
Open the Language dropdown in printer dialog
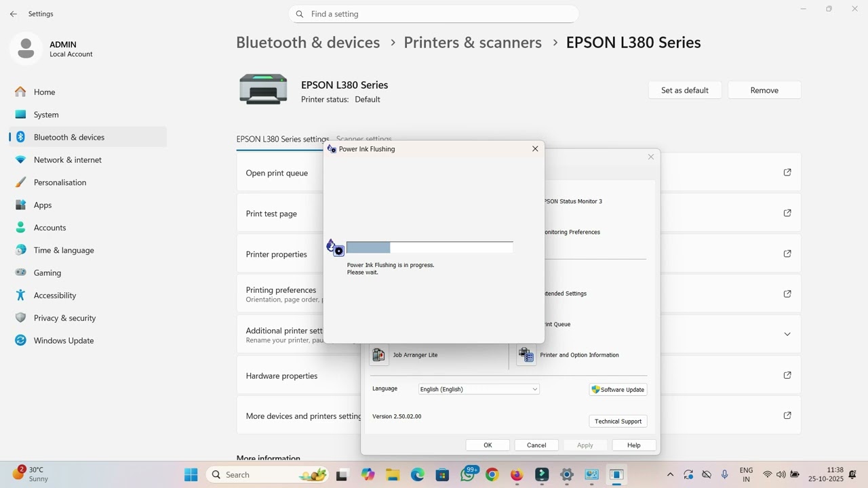(x=478, y=389)
